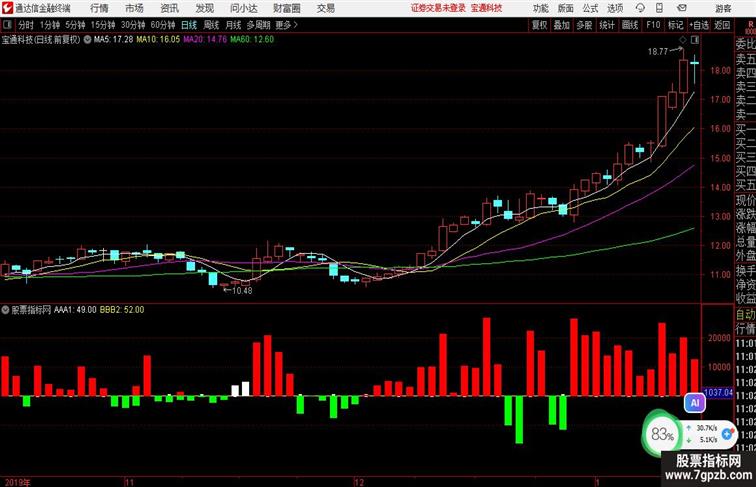Click the 11 month marker on time axis

(129, 482)
